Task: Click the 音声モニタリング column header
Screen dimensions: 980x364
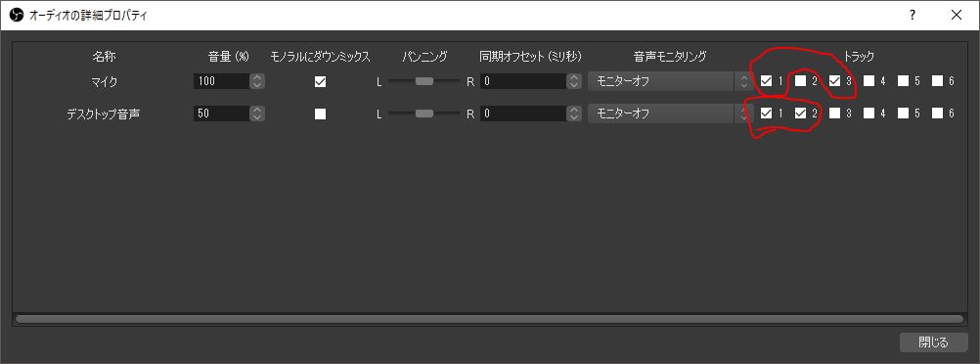Action: (669, 57)
